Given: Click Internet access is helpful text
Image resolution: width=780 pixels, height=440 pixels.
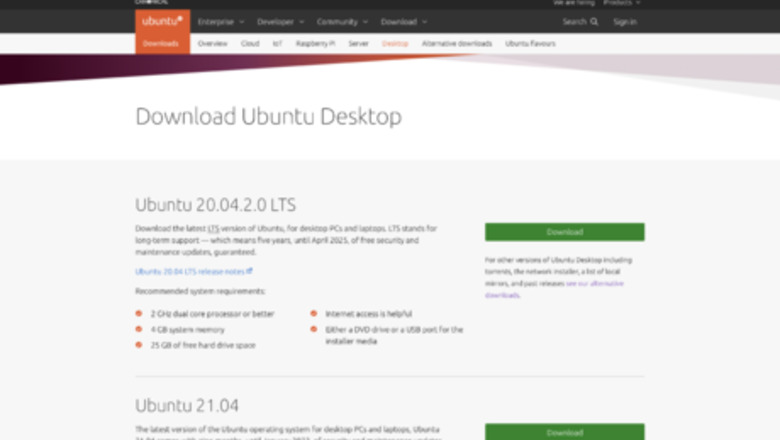Looking at the screenshot, I should [x=369, y=314].
